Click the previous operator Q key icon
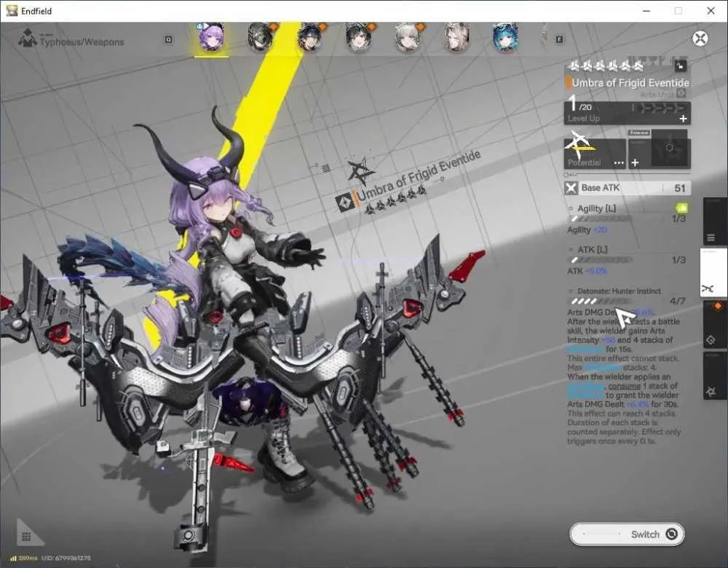 point(169,39)
